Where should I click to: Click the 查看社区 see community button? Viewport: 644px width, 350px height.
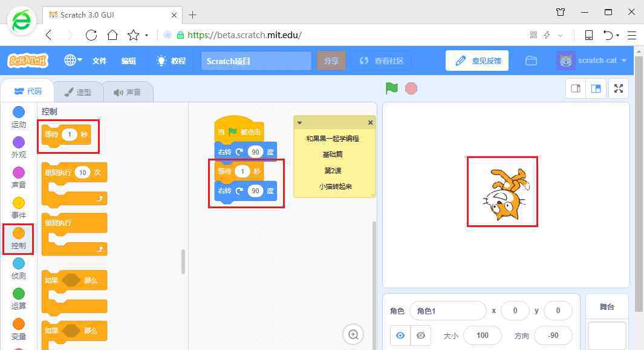click(382, 61)
